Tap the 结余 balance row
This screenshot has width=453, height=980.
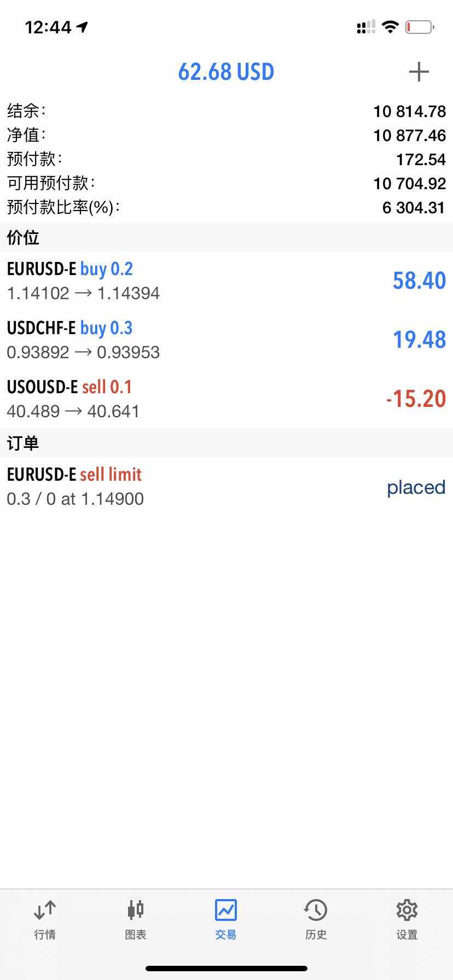point(226,111)
